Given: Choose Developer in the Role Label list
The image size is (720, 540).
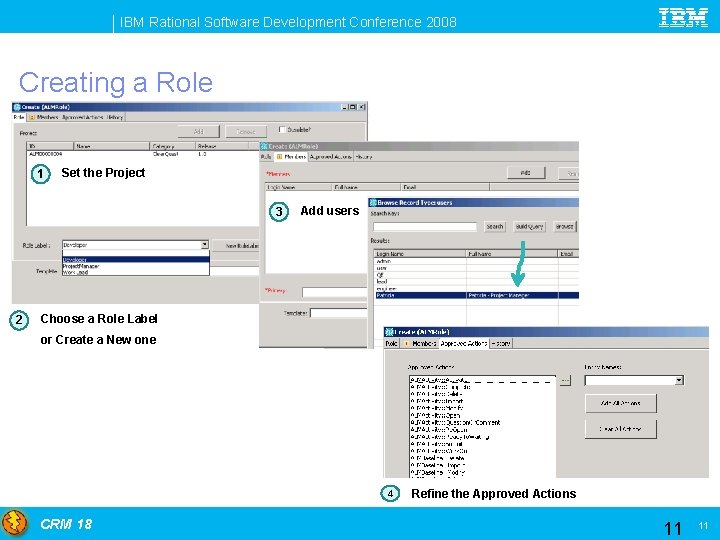Looking at the screenshot, I should [136, 259].
